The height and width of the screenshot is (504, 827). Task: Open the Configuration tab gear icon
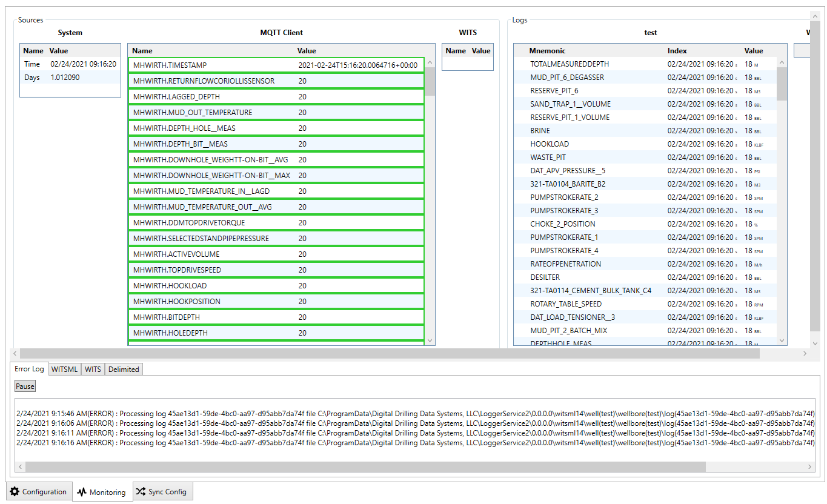(x=15, y=492)
